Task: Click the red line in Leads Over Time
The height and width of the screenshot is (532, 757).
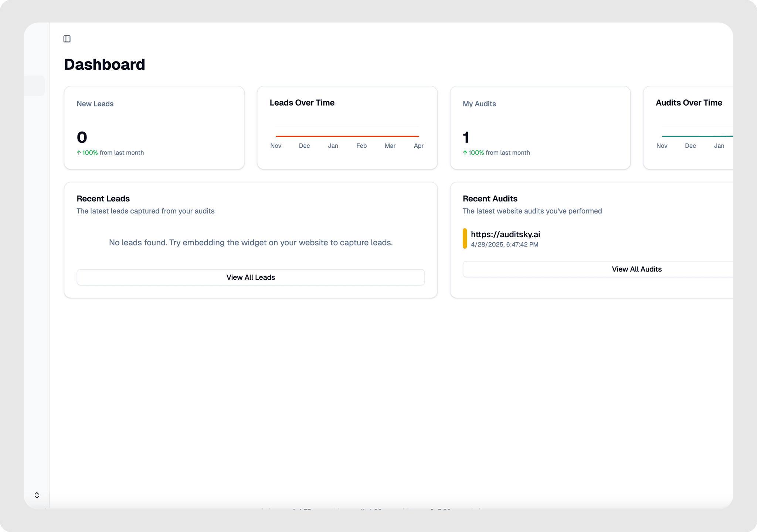Action: 347,136
